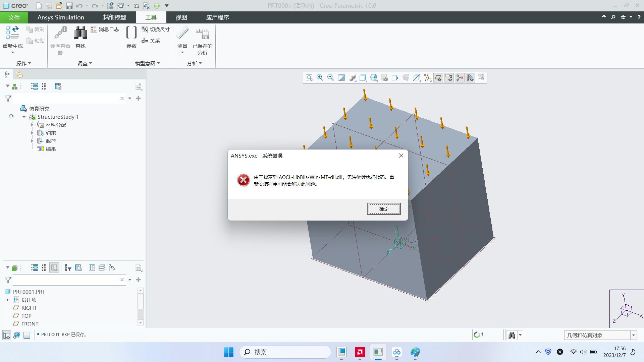Open the 消息日志 message log
Image resolution: width=644 pixels, height=362 pixels.
pos(105,29)
